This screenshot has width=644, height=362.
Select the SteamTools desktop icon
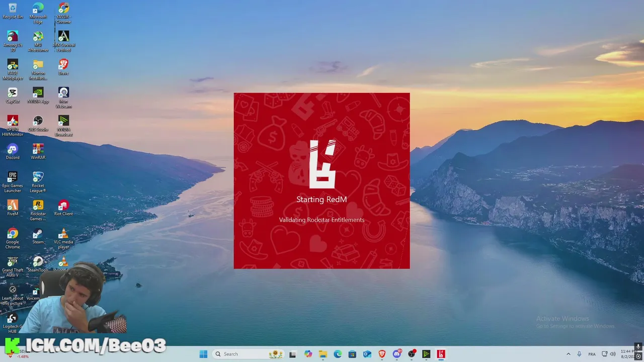tap(38, 264)
